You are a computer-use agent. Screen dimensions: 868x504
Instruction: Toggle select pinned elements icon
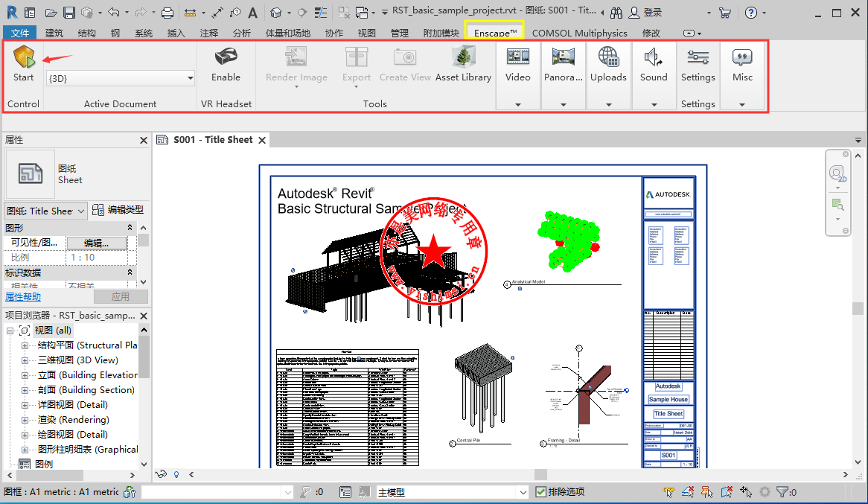click(707, 492)
